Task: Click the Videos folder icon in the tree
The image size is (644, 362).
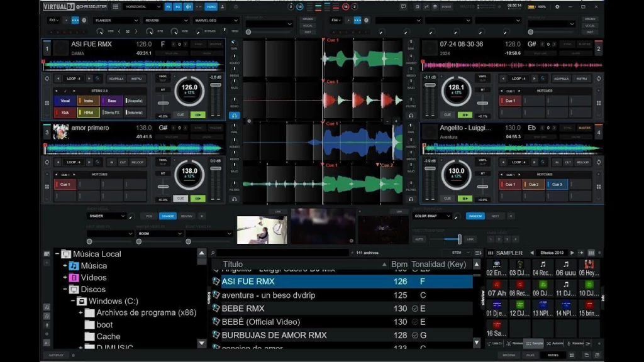Action: [x=73, y=278]
